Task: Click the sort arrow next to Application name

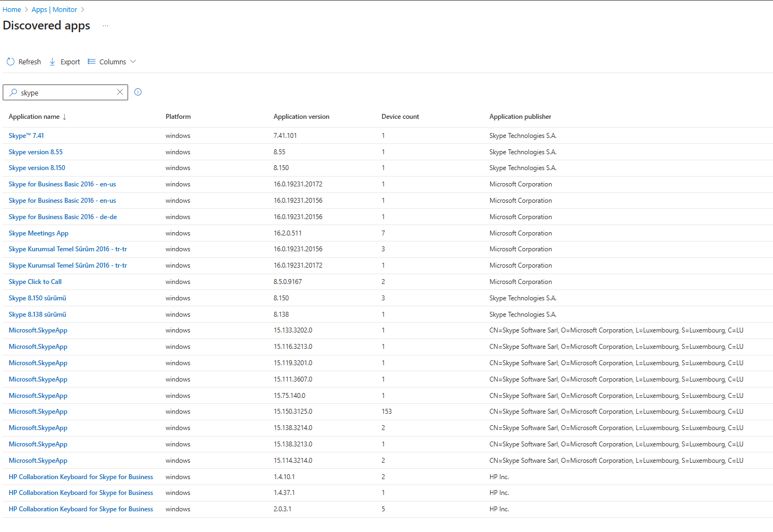Action: coord(64,117)
